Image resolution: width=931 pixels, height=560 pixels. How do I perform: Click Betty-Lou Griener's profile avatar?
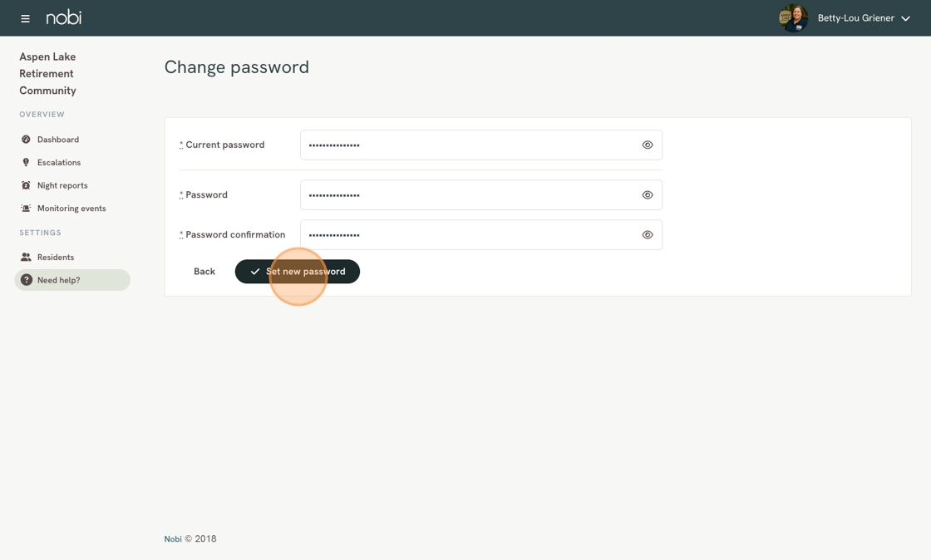pos(793,18)
